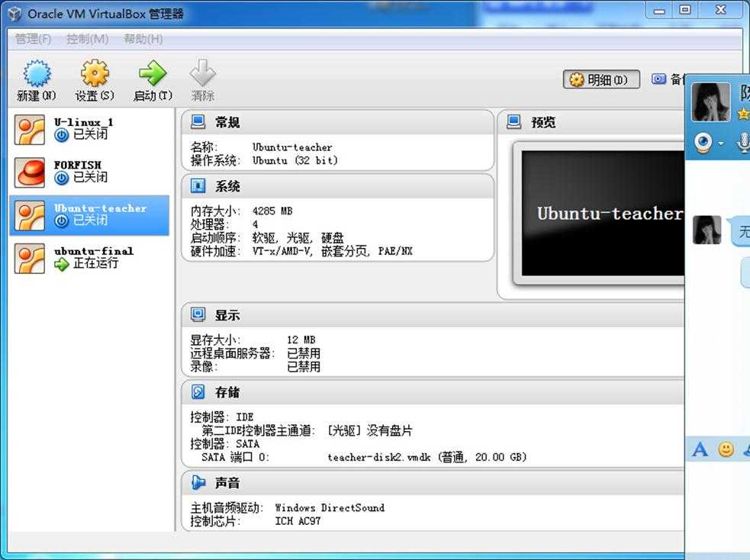Open the 帮助(H) menu
The height and width of the screenshot is (560, 750).
[143, 39]
